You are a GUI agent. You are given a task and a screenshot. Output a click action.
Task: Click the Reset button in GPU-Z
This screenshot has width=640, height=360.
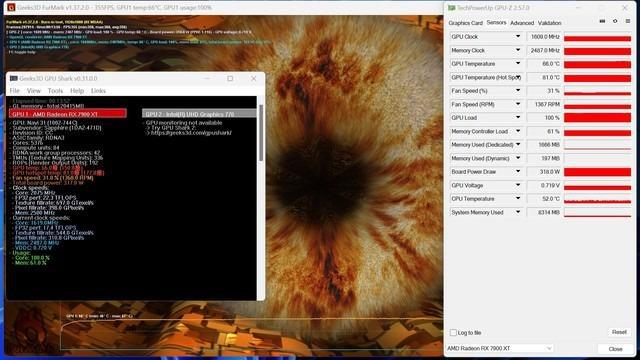point(619,332)
